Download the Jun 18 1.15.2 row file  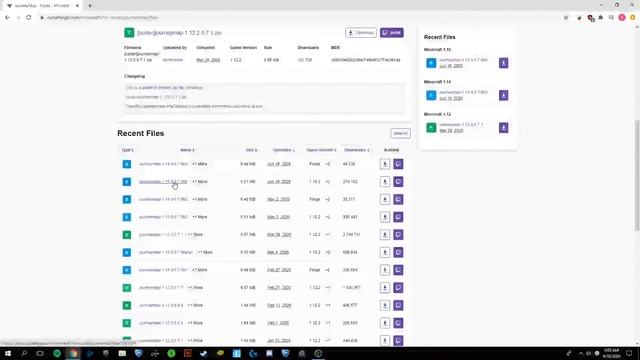pos(384,182)
